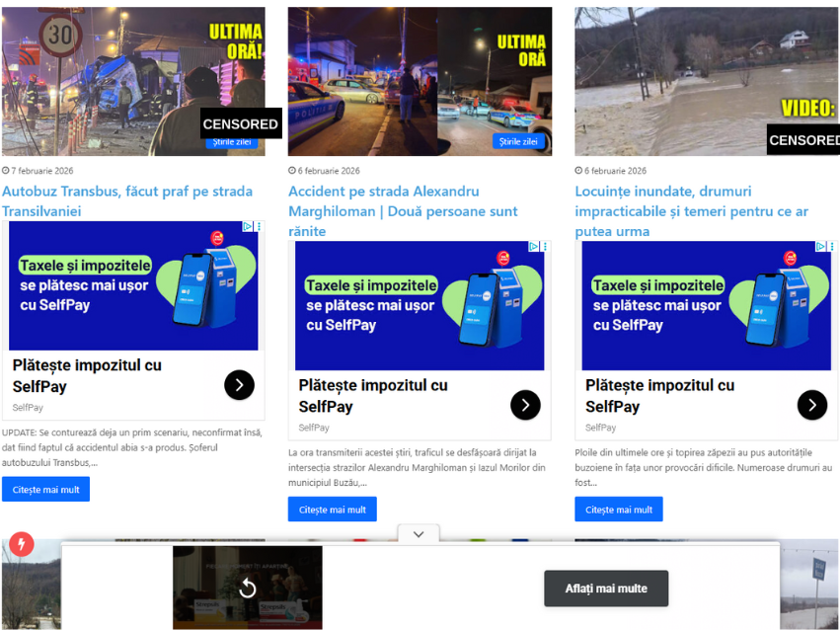
Task: Open the 'Știrile zilei' category tag on bus article
Action: pyautogui.click(x=232, y=142)
